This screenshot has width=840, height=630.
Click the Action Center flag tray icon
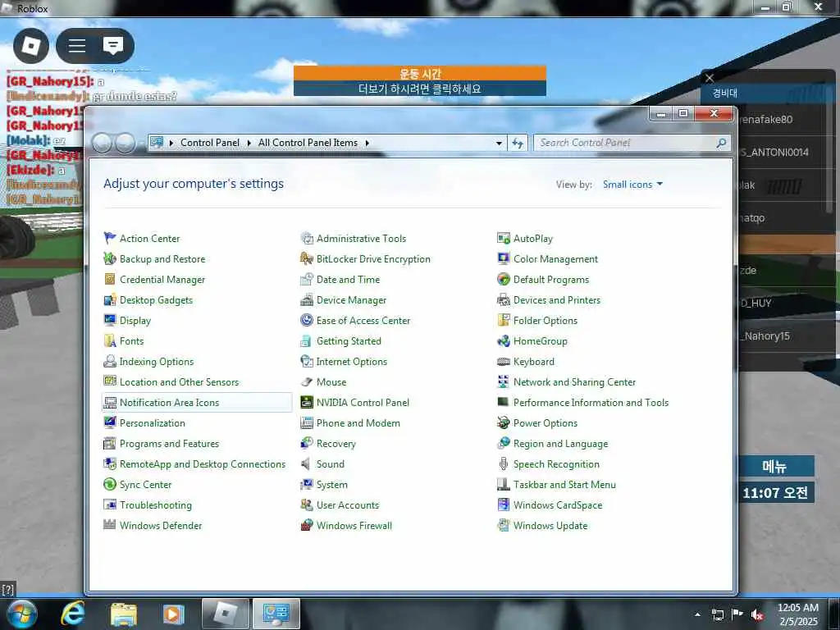click(737, 614)
